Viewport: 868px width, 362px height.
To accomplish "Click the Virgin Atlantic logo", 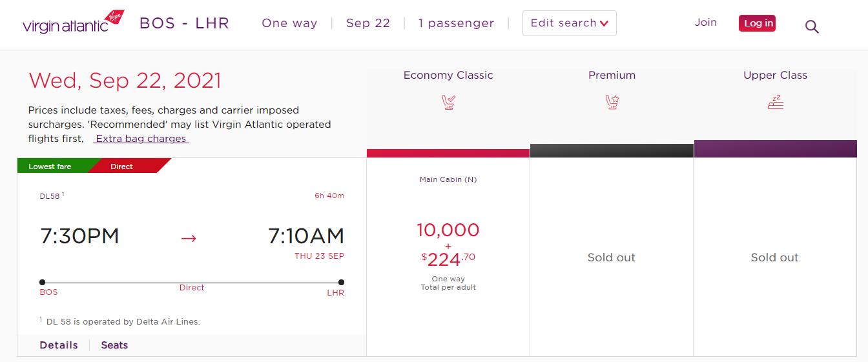I will point(73,23).
